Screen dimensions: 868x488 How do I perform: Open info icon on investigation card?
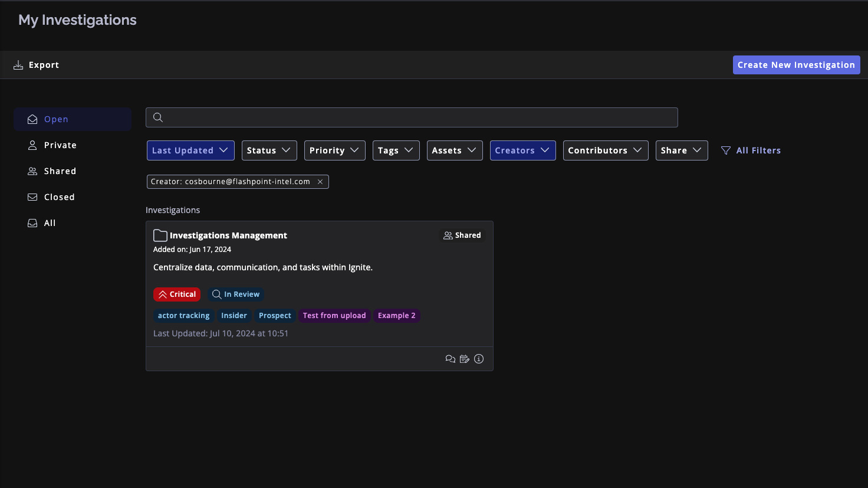point(479,359)
